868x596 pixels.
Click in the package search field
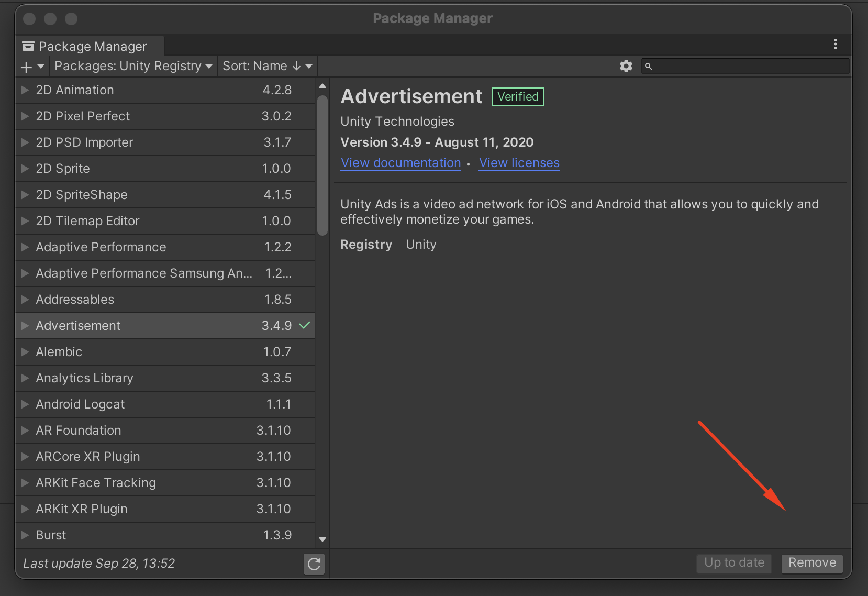(750, 67)
